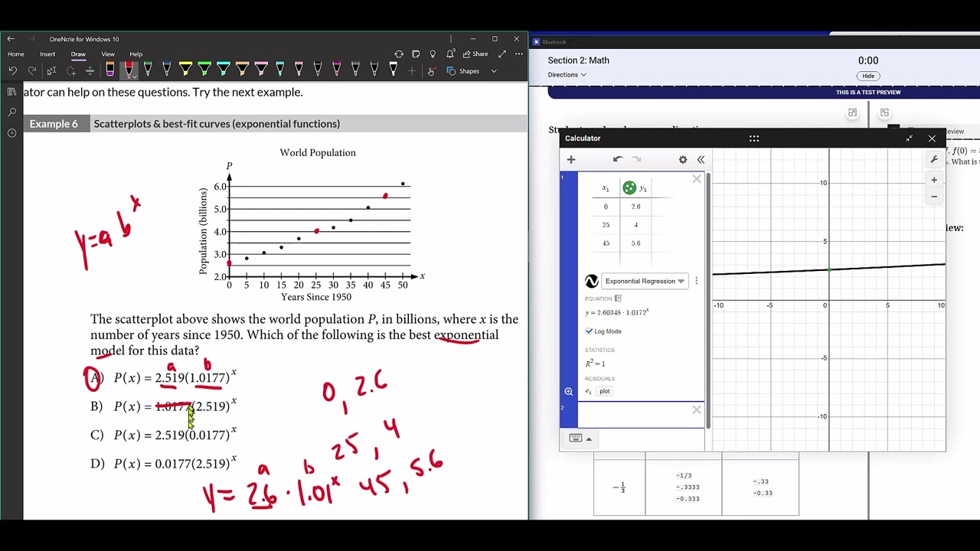Viewport: 980px width, 551px height.
Task: Redo in the Desmos calculator
Action: [x=636, y=159]
